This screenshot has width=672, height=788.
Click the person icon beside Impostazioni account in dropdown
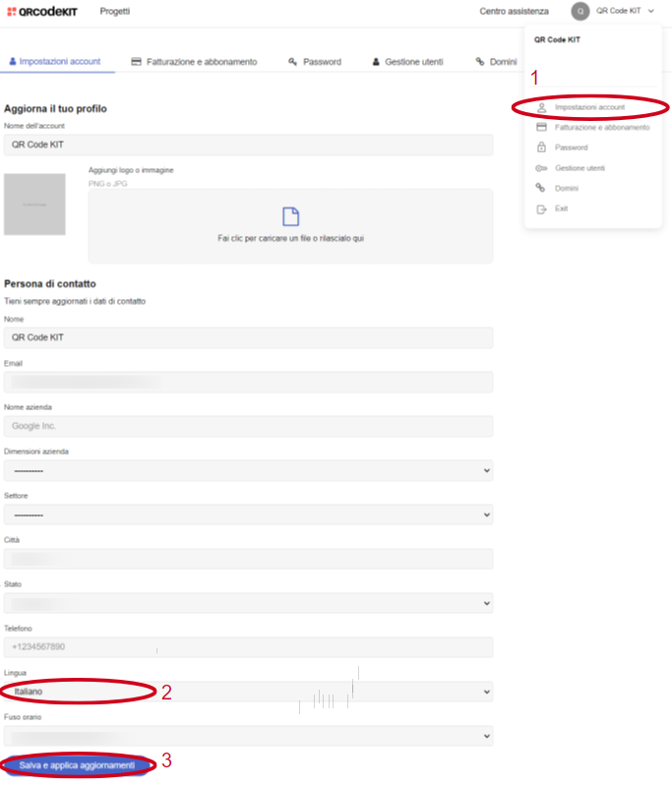pos(541,107)
